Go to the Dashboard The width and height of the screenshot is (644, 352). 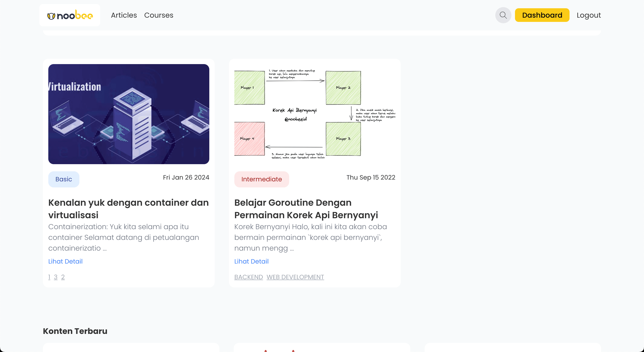pos(542,15)
